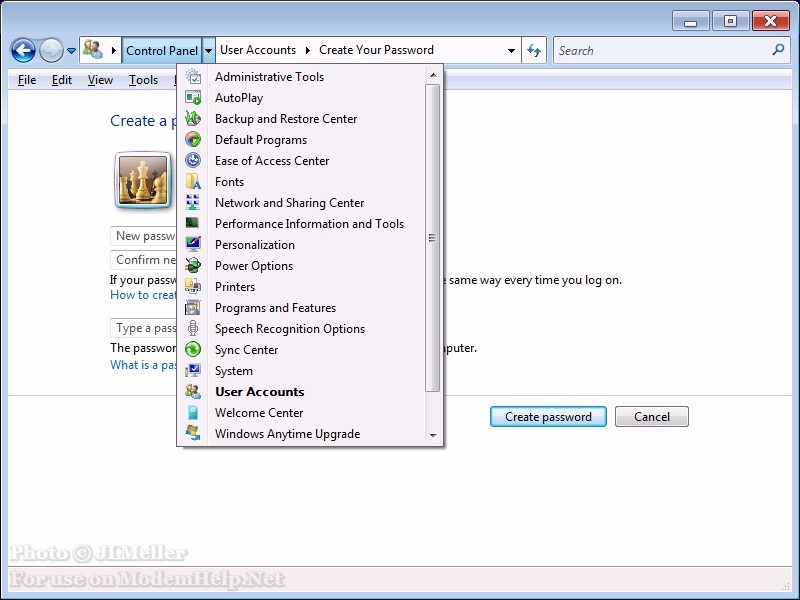This screenshot has height=600, width=800.
Task: Click the Fonts folder icon
Action: click(x=193, y=182)
